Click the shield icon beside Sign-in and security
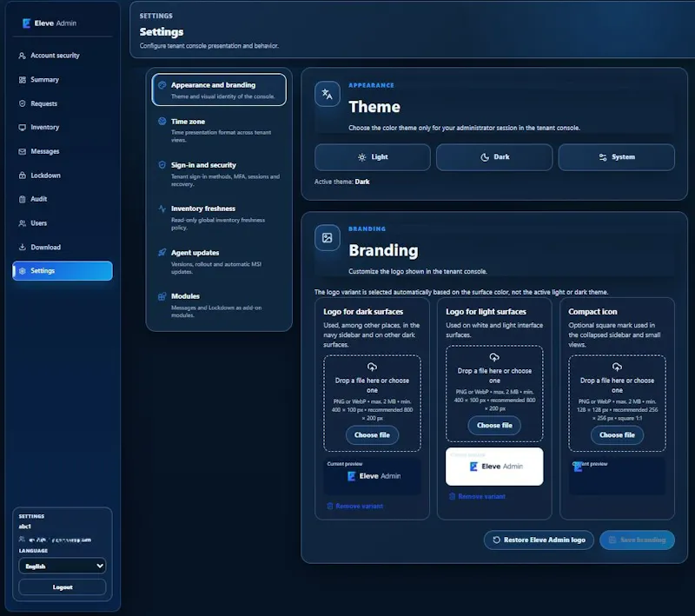695x616 pixels. click(x=162, y=165)
